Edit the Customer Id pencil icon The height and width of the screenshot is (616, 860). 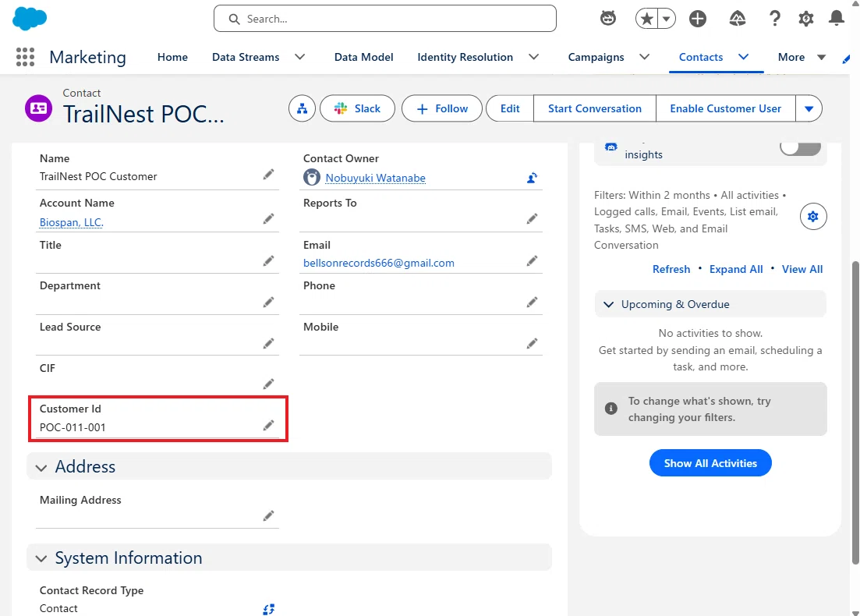268,426
